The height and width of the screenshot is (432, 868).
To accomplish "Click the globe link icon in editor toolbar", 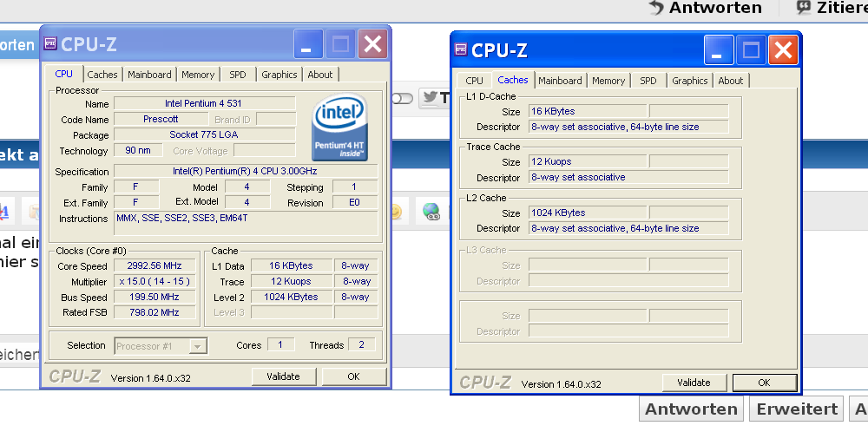I will (431, 212).
